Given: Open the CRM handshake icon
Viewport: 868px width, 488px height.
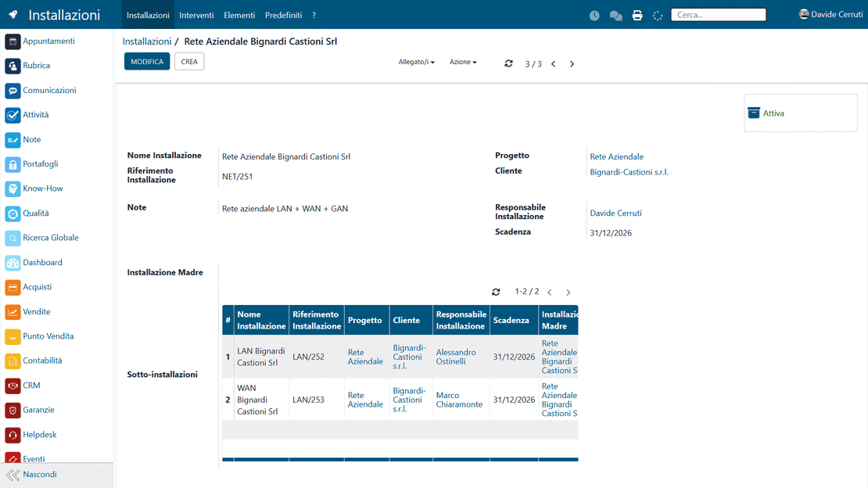Looking at the screenshot, I should click(13, 386).
